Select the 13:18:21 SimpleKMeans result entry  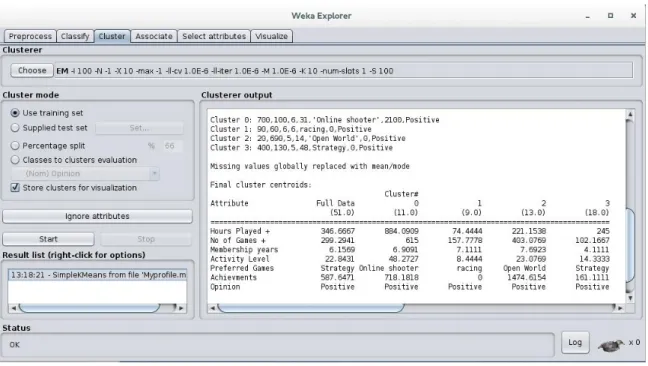pos(98,275)
